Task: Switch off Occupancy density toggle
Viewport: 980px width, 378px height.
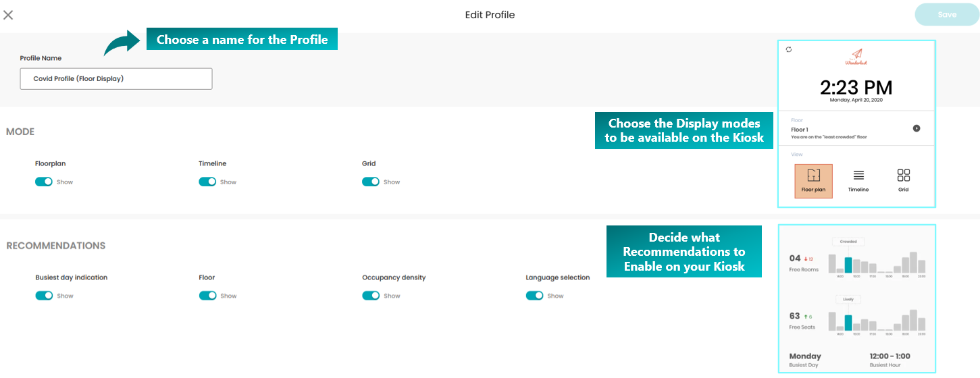Action: point(371,296)
